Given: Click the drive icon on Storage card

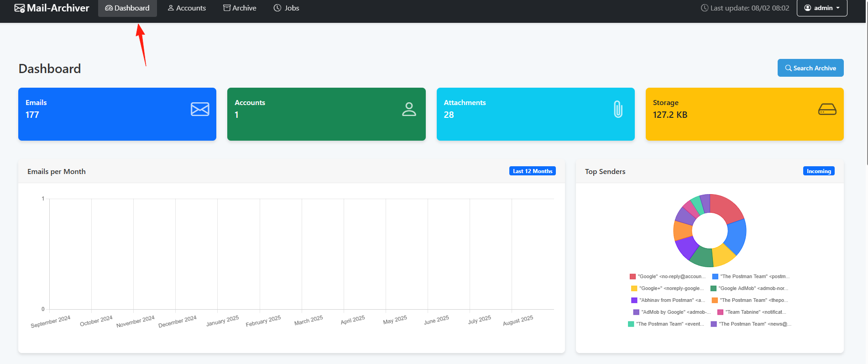Looking at the screenshot, I should pyautogui.click(x=827, y=109).
